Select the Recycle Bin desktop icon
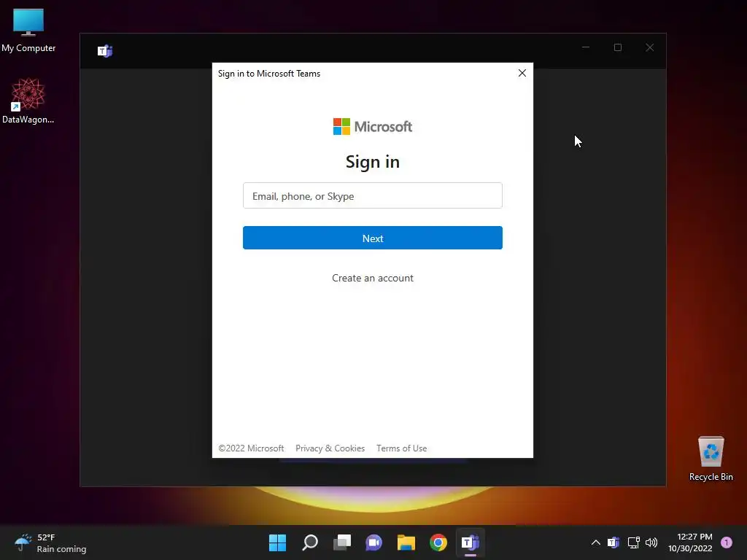747x560 pixels. point(711,459)
